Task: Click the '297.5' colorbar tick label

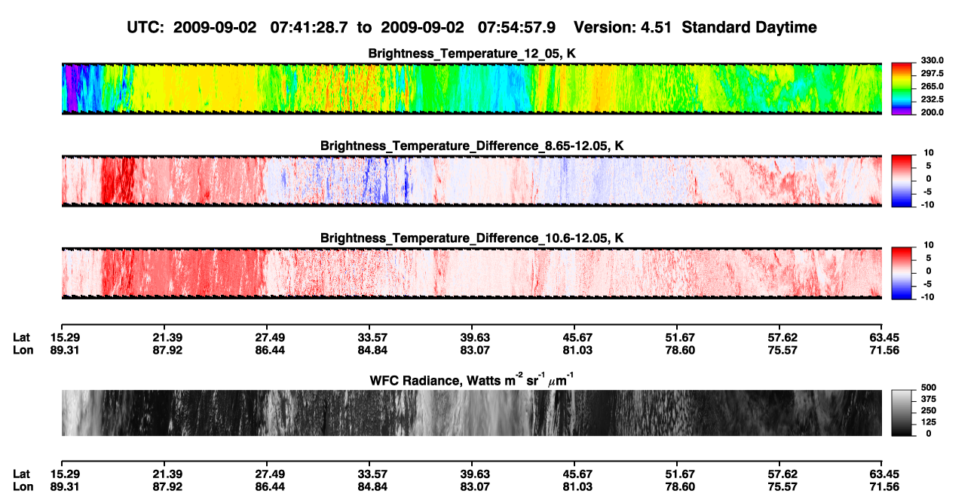Action: pos(932,74)
